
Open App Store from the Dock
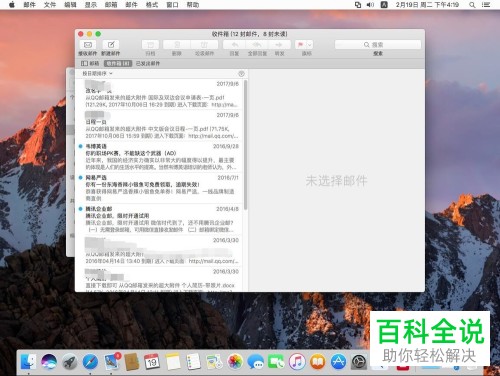pos(339,362)
